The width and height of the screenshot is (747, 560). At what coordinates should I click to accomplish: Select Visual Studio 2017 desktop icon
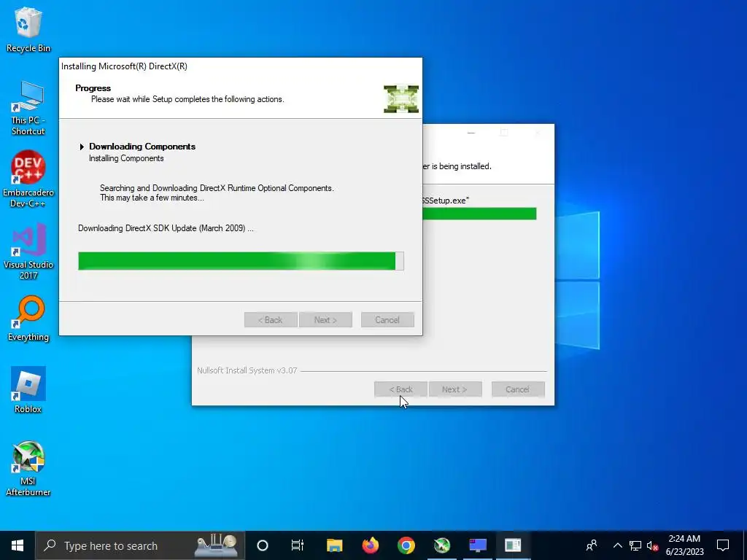point(28,251)
